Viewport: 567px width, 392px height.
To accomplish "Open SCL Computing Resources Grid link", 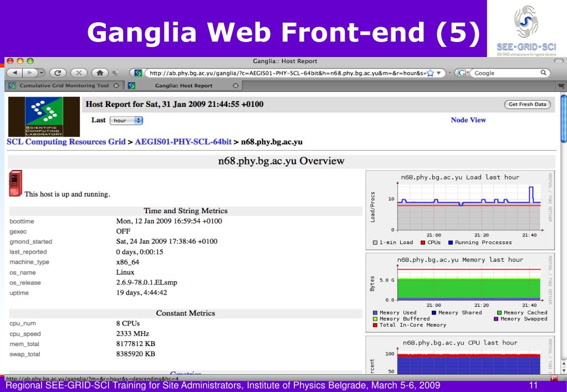I will tap(66, 142).
